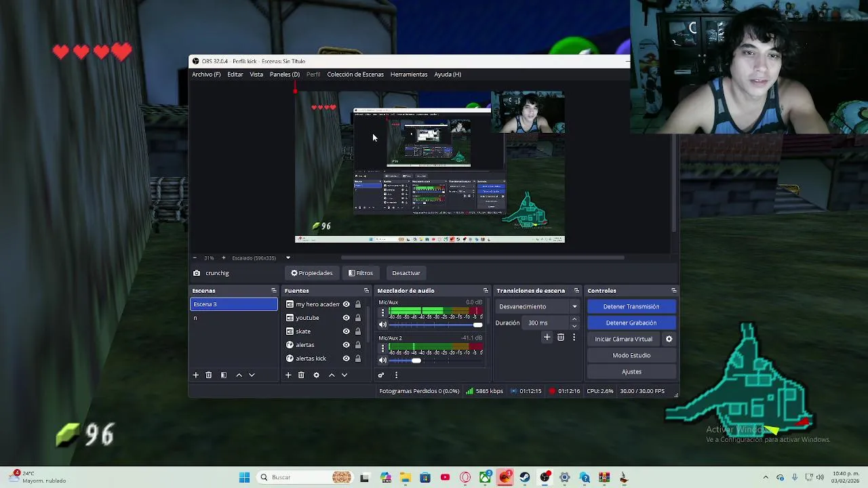Viewport: 868px width, 488px height.
Task: Click Iniciar Cámara Virtual button
Action: [x=624, y=339]
